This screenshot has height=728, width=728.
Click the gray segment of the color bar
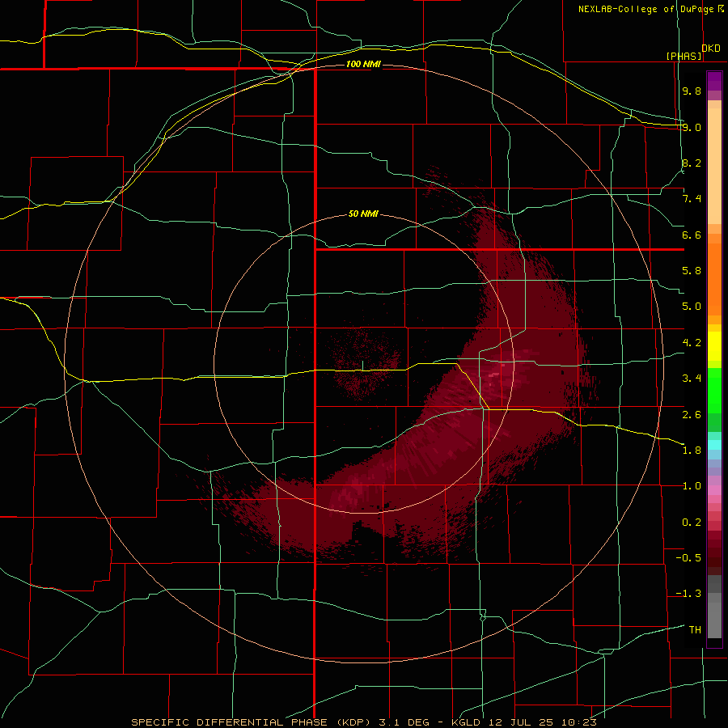click(x=714, y=606)
